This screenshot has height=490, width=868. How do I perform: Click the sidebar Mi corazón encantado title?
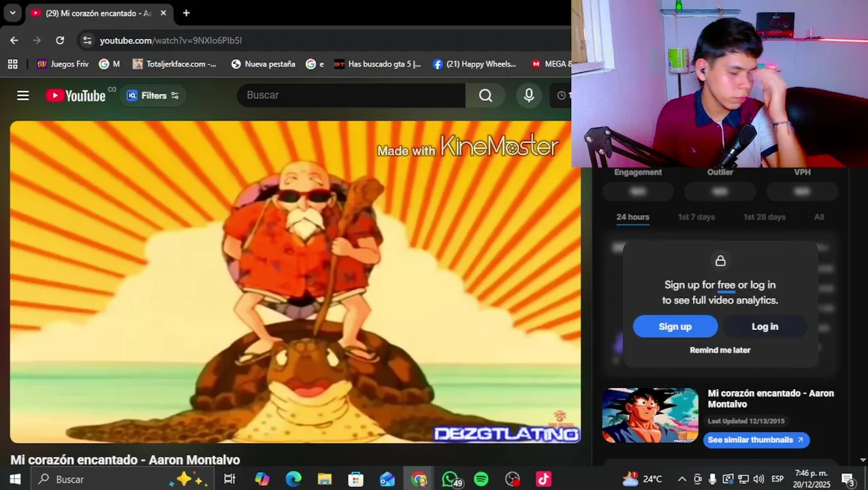(771, 399)
